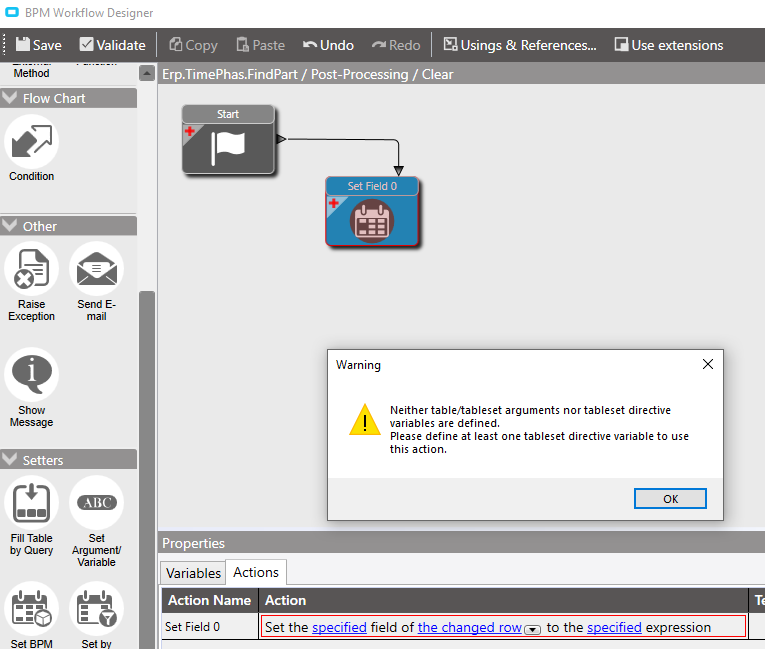Collapse the Setters section

(9, 459)
